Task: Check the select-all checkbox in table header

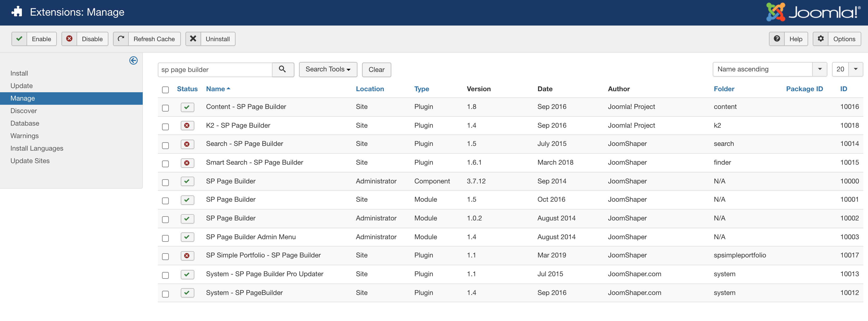Action: pos(165,90)
